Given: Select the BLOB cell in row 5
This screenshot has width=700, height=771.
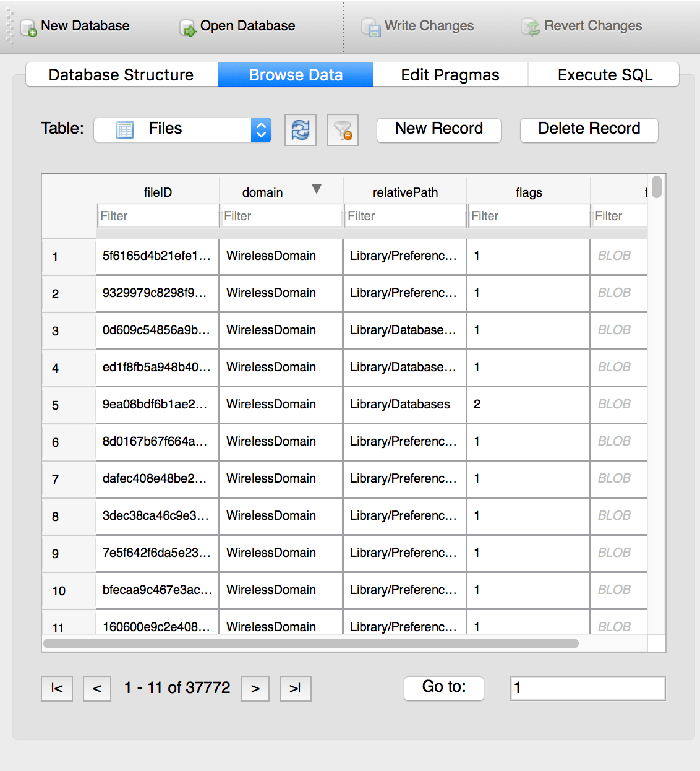Looking at the screenshot, I should pyautogui.click(x=618, y=404).
